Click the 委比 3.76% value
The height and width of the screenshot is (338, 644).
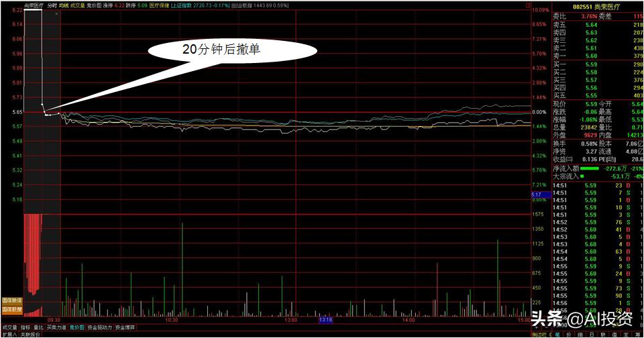tap(589, 16)
